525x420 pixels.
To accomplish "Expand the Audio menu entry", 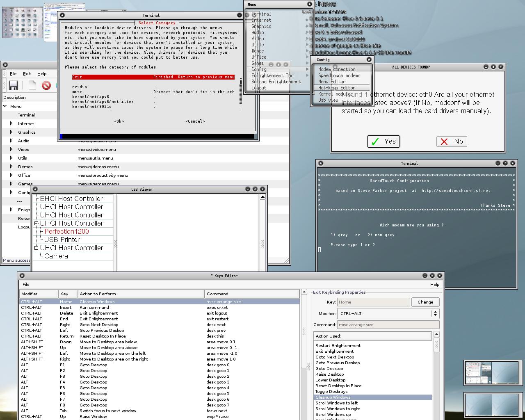I will 11,141.
